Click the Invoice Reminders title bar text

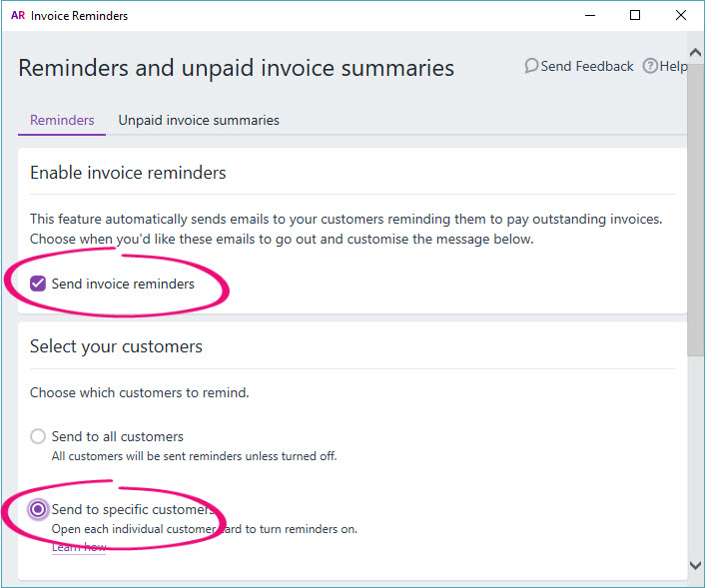80,16
